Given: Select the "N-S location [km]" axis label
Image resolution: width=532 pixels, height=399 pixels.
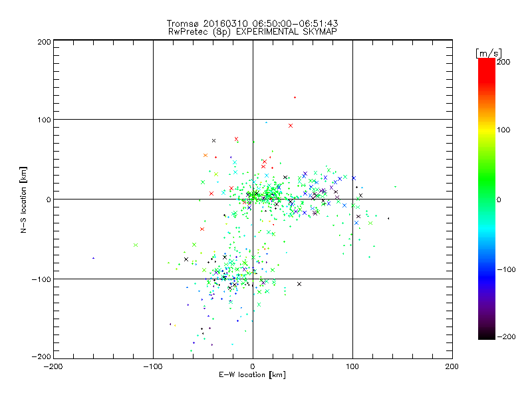Looking at the screenshot, I should click(23, 199).
